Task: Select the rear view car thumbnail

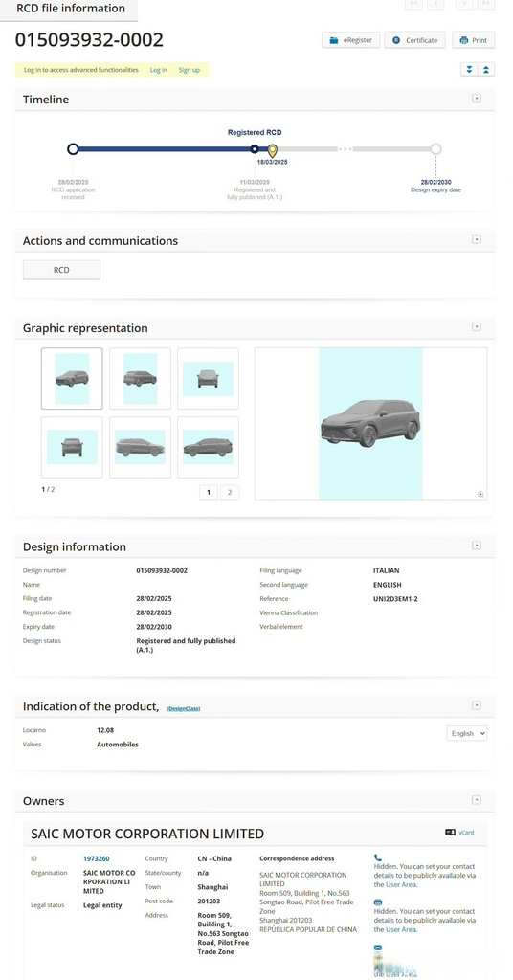Action: click(72, 447)
